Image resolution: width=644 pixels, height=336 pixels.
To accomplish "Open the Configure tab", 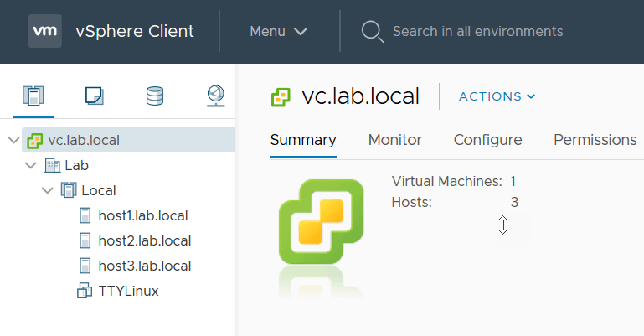I will [x=488, y=140].
